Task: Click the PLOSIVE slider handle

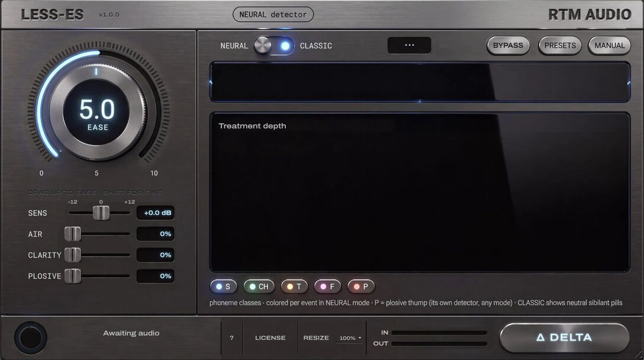Action: pyautogui.click(x=73, y=276)
